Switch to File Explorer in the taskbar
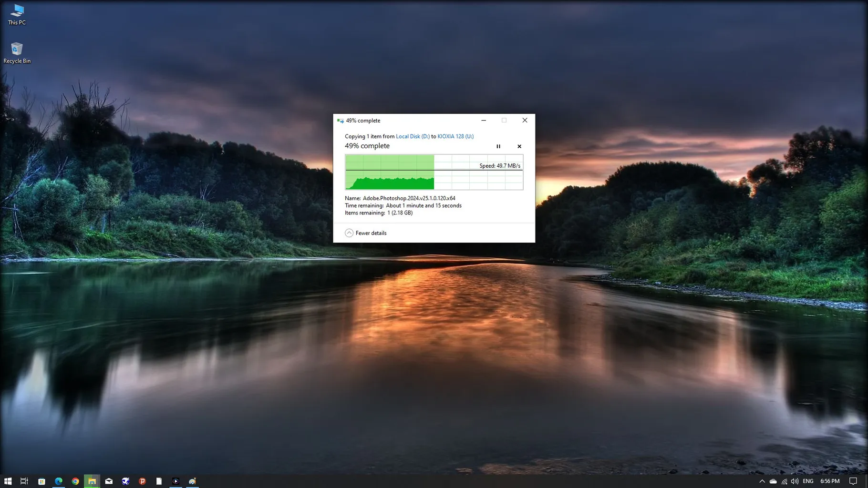The height and width of the screenshot is (488, 868). (x=92, y=481)
